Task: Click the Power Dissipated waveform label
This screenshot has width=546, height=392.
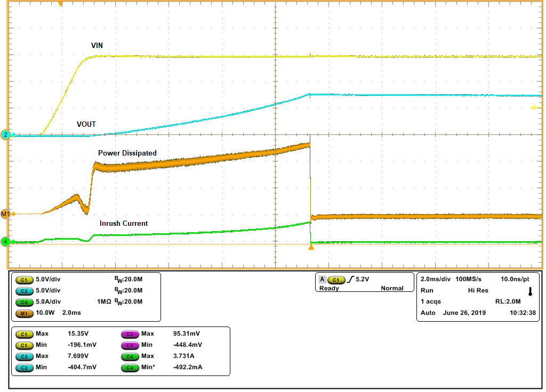Action: coord(127,153)
